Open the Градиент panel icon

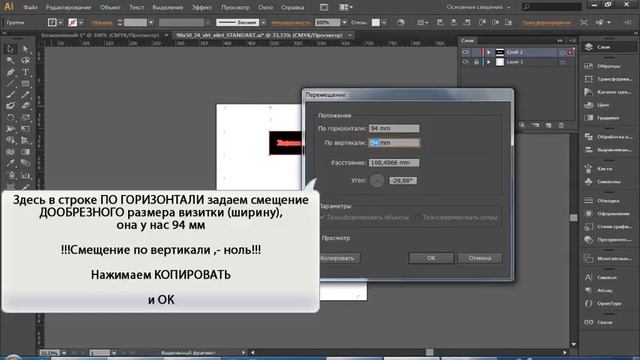588,118
